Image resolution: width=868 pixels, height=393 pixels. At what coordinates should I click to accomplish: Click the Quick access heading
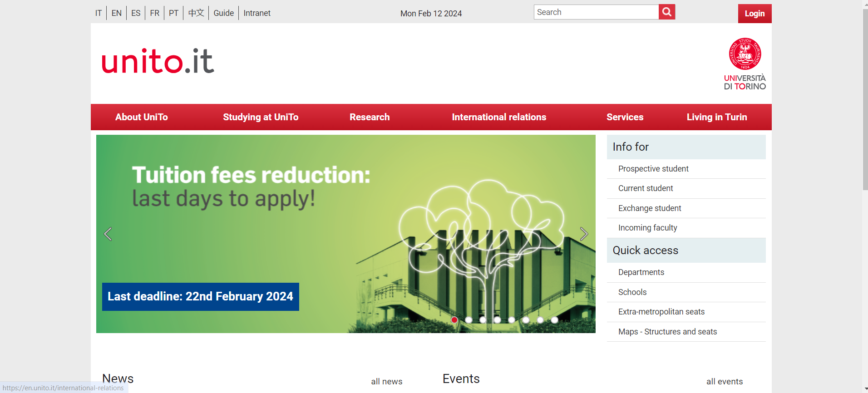pyautogui.click(x=645, y=251)
